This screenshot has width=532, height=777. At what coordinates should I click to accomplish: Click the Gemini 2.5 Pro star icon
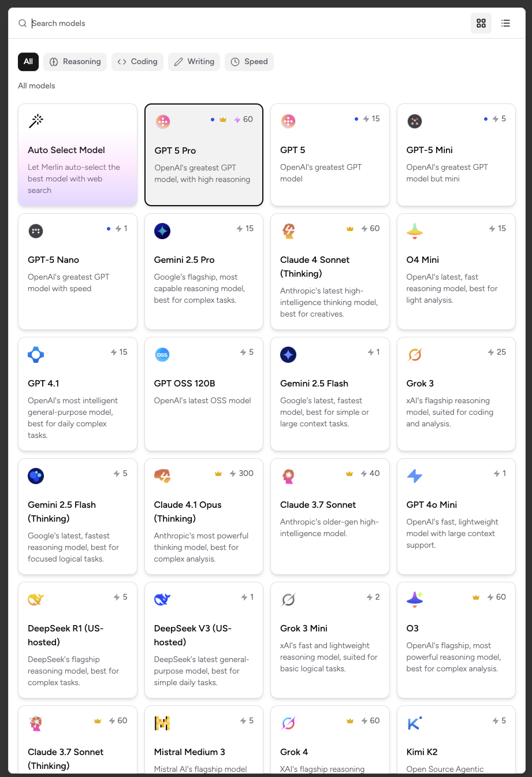pos(162,231)
